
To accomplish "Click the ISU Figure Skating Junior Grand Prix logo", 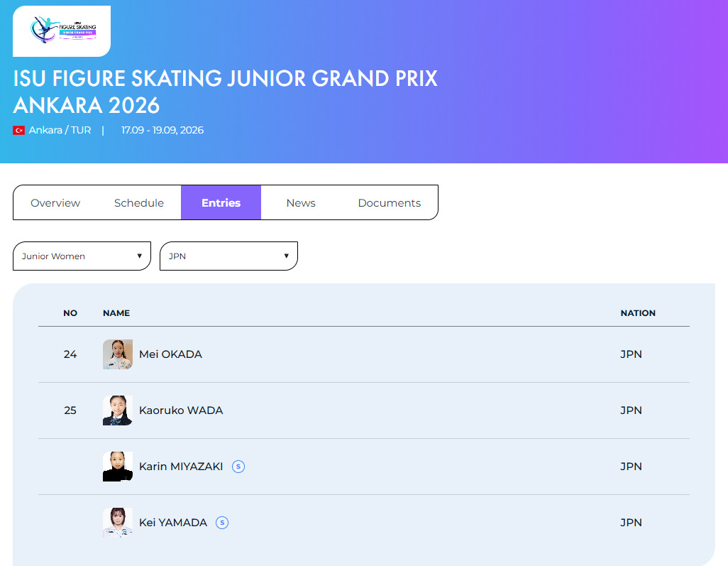I will point(62,31).
